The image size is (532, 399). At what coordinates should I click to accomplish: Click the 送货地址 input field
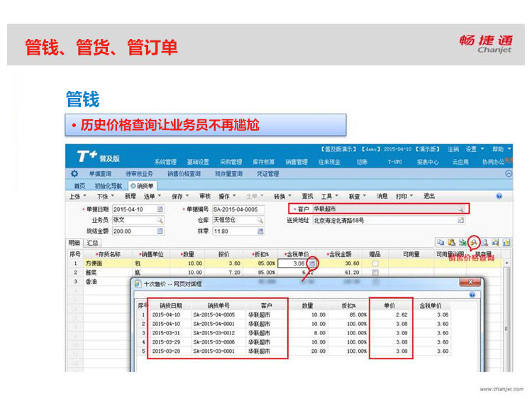[389, 220]
